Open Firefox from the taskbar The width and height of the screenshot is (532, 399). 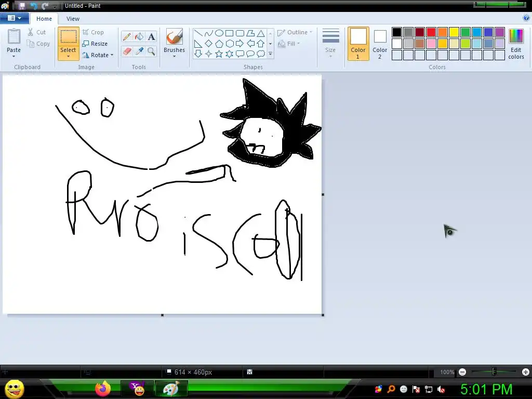(103, 389)
